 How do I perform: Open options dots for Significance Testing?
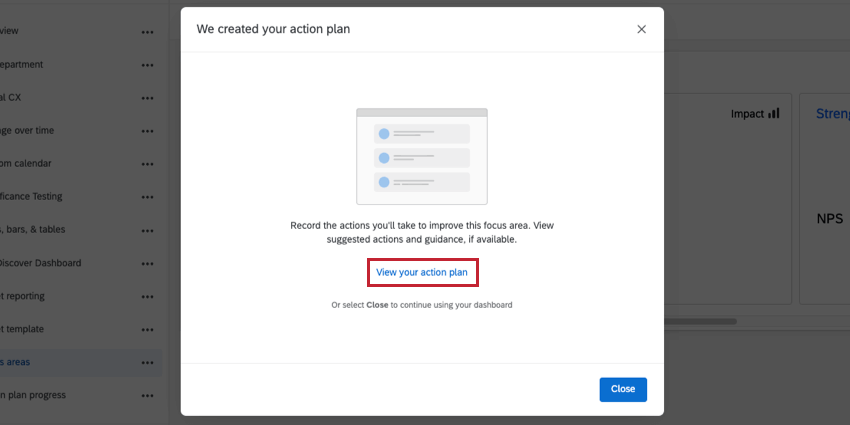tap(147, 197)
